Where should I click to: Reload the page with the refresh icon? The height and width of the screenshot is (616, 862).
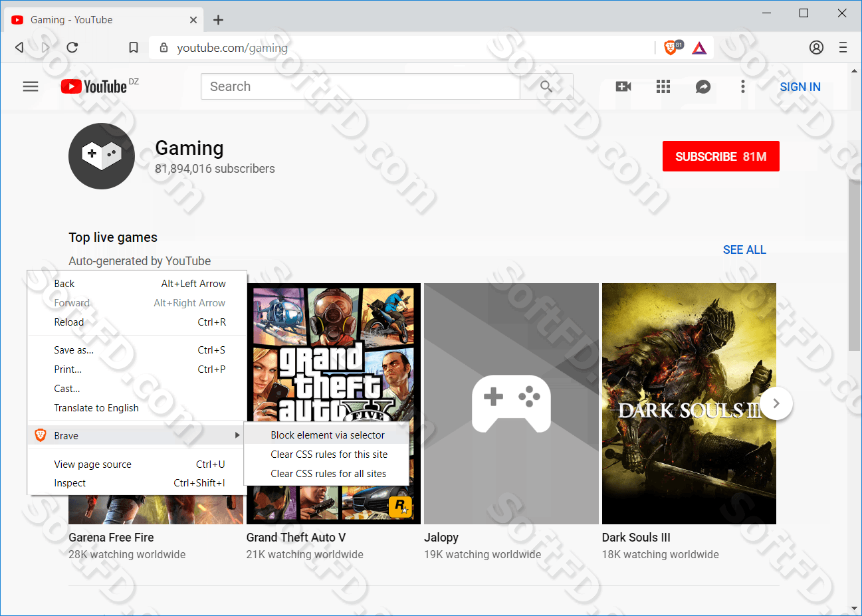72,47
